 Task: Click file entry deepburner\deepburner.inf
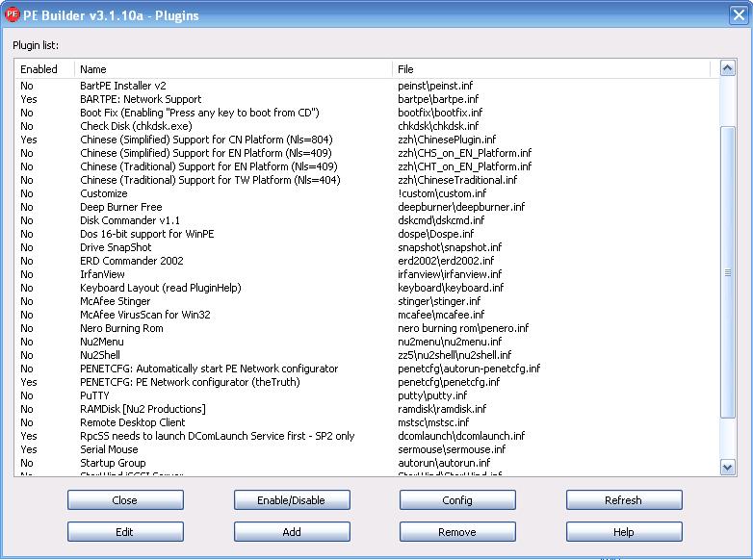[x=461, y=207]
